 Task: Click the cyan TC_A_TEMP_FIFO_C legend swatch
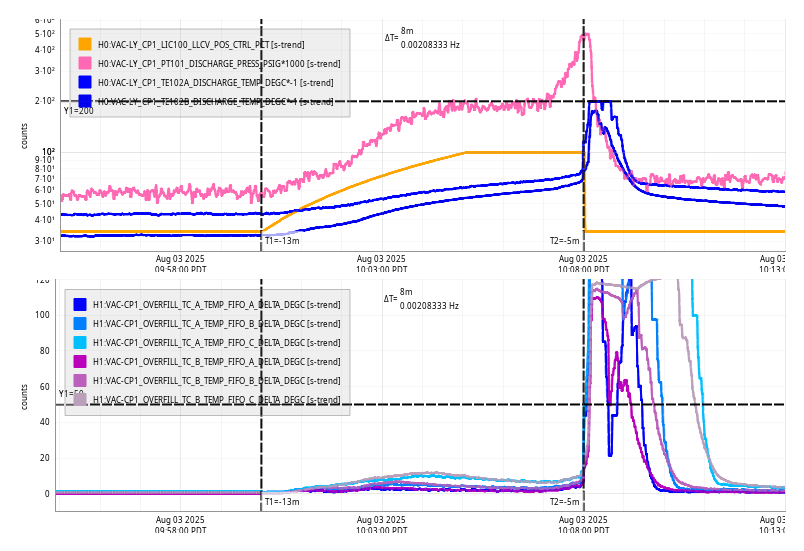(80, 343)
